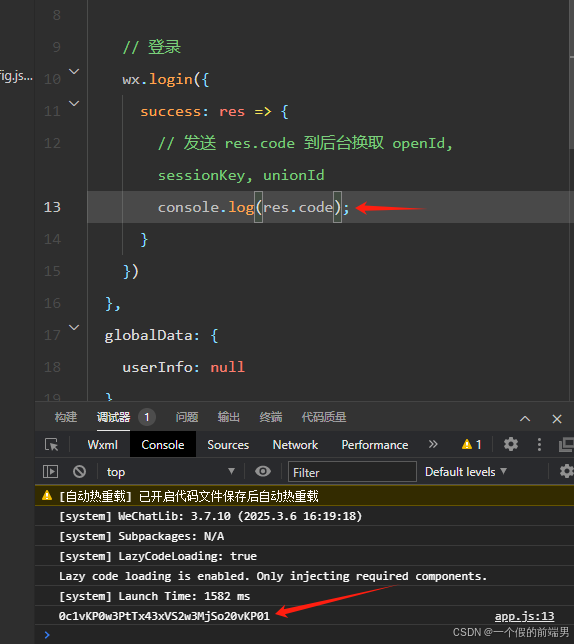Viewport: 574px width, 644px height.
Task: Open the top context dropdown
Action: 170,472
